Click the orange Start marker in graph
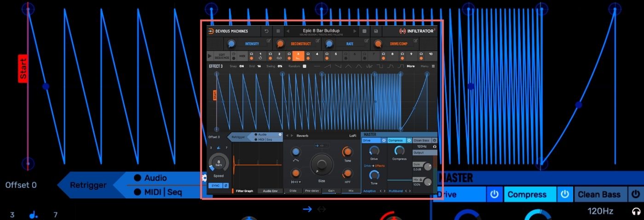Screen dimensions: 644x220 (x=214, y=95)
